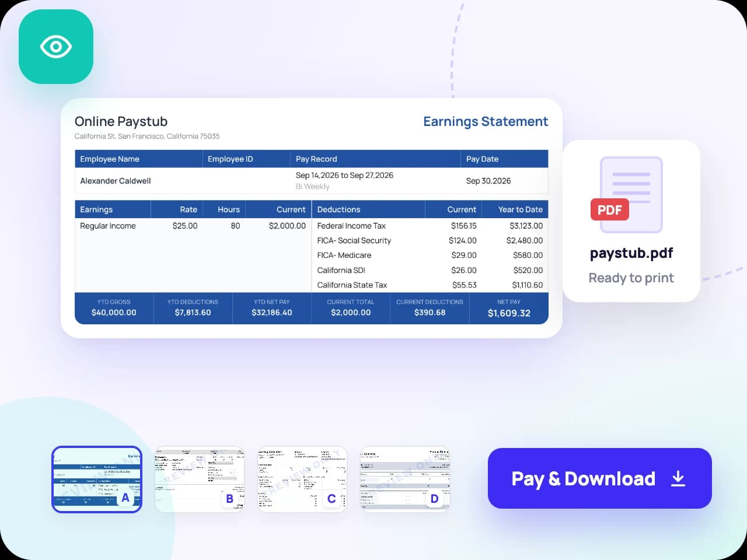Click the PDF file icon
Image resolution: width=747 pixels, height=560 pixels.
tap(627, 194)
